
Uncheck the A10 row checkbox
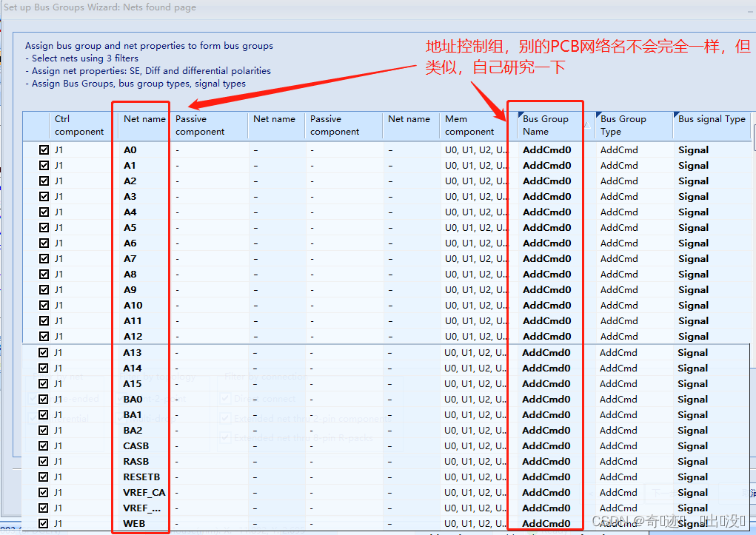pos(44,305)
